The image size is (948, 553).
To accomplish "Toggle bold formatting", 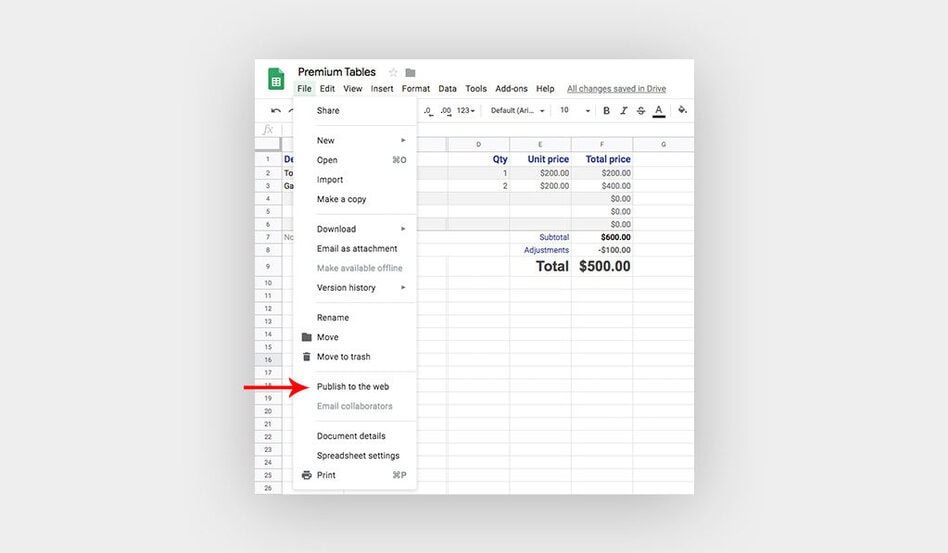I will point(606,111).
